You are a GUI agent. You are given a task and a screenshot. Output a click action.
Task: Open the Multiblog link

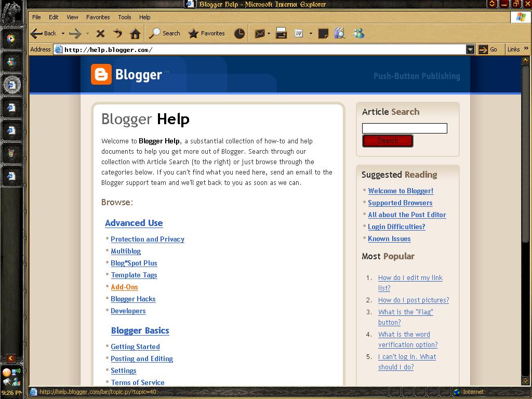pyautogui.click(x=126, y=251)
